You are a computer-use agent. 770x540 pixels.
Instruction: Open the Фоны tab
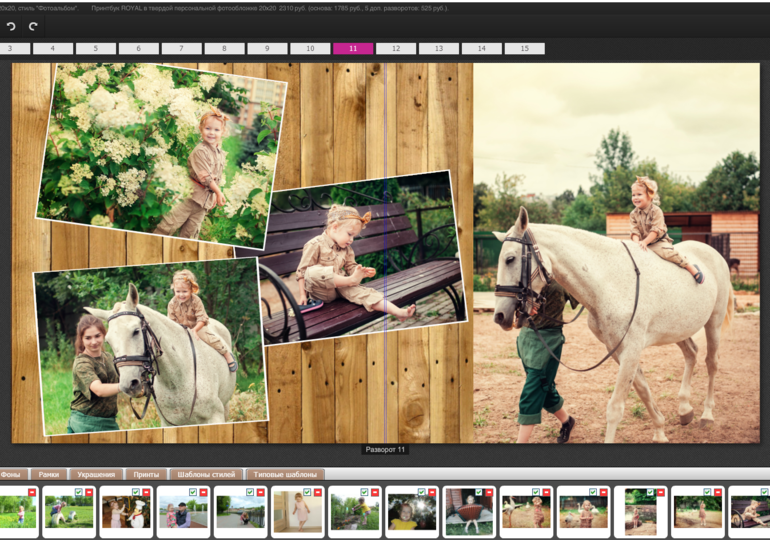coord(11,474)
